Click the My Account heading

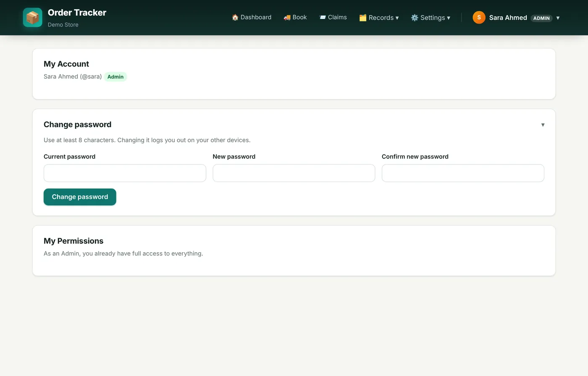pyautogui.click(x=66, y=64)
